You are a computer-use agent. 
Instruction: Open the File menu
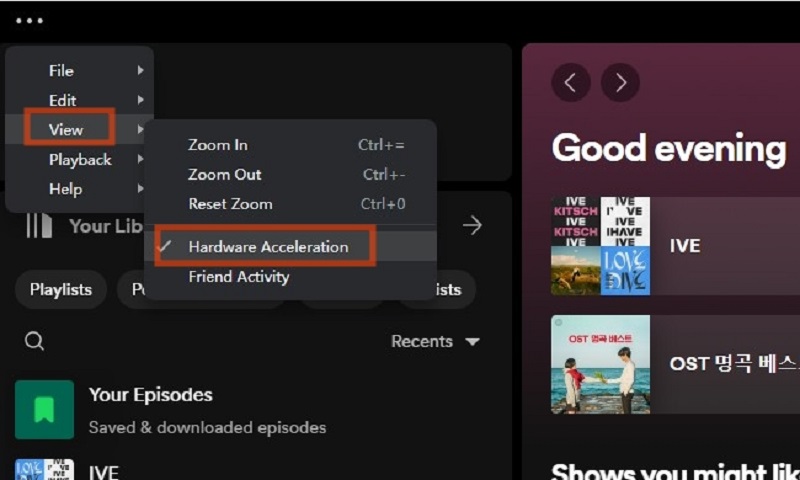pyautogui.click(x=61, y=71)
